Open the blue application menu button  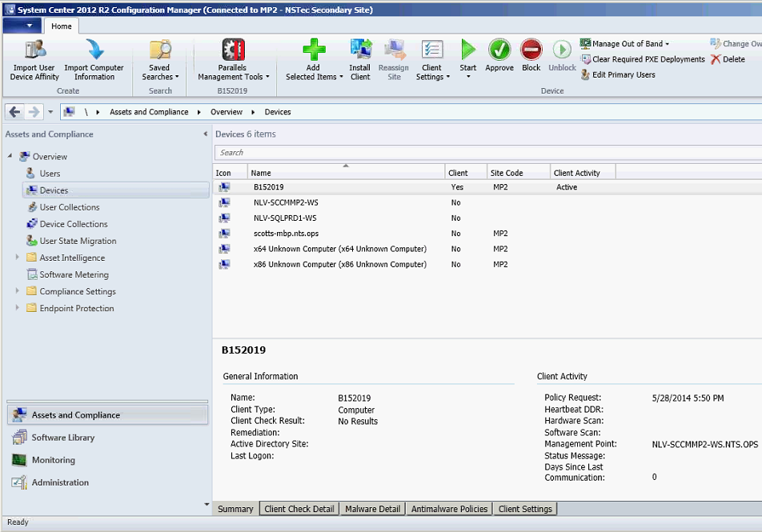[22, 26]
